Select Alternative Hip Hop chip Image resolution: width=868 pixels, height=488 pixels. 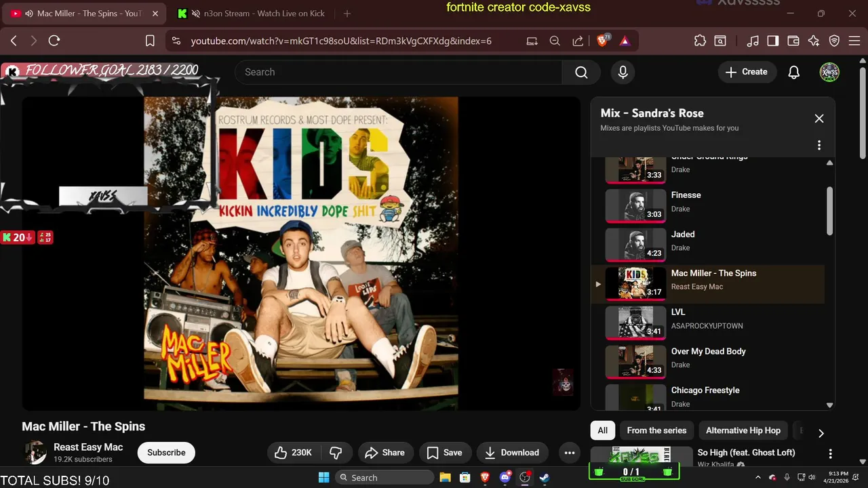(x=743, y=430)
